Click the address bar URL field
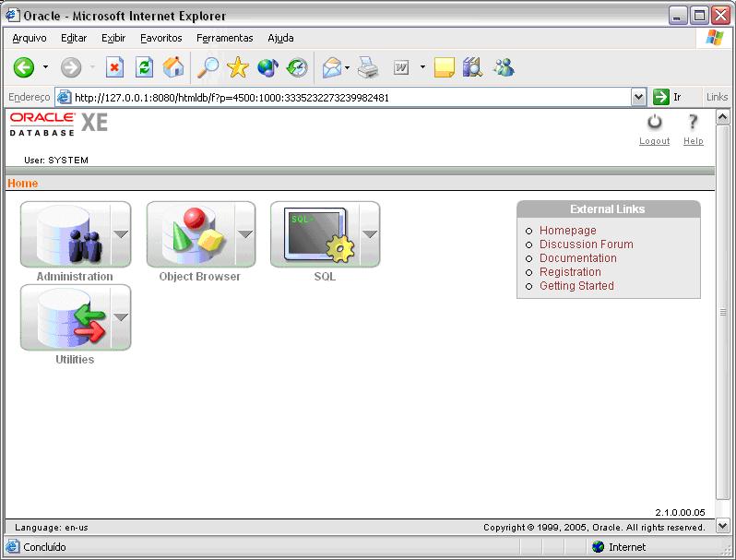Screen dimensions: 736x560 pos(350,97)
